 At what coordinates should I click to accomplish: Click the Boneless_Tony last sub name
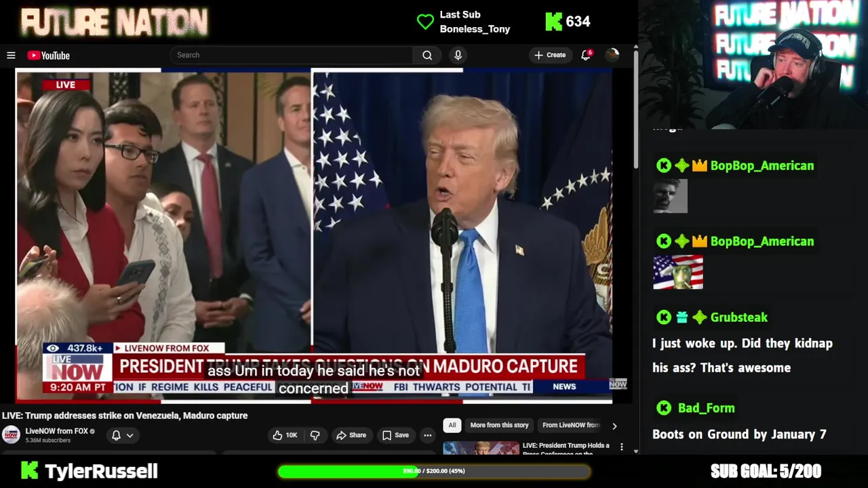click(x=475, y=28)
